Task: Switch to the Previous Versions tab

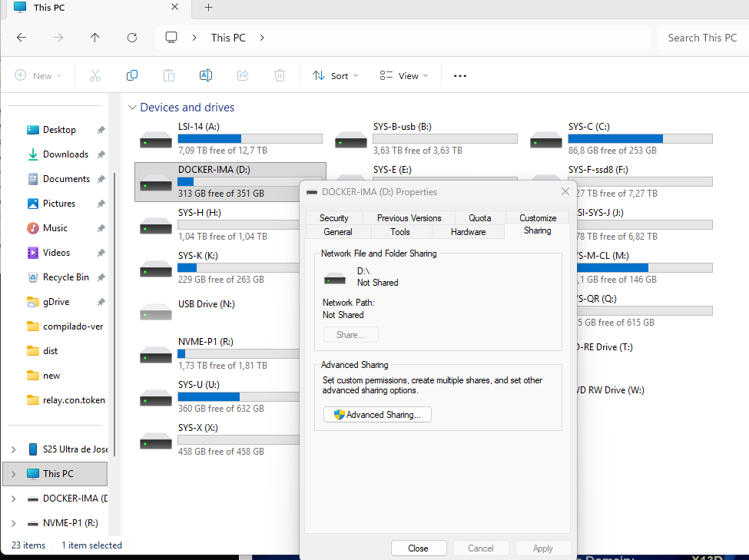Action: (x=409, y=218)
